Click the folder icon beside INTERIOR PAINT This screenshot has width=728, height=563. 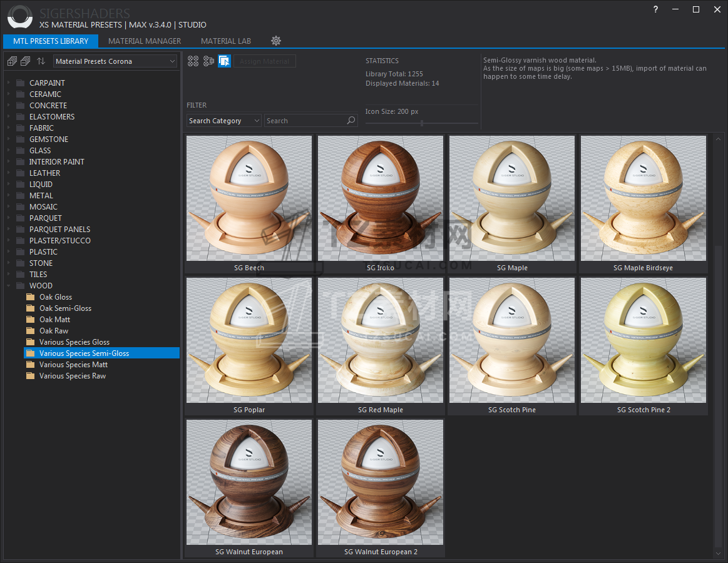point(21,162)
